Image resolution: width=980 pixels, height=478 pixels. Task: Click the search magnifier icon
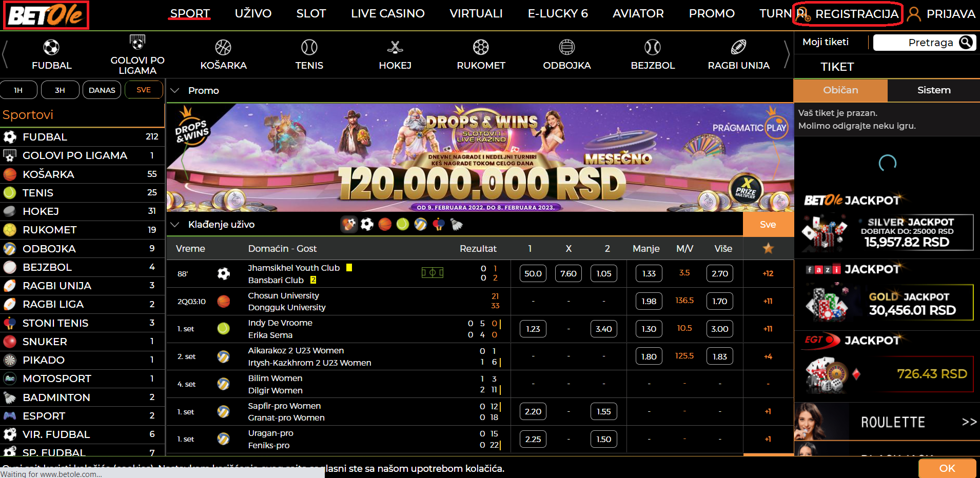[x=966, y=42]
